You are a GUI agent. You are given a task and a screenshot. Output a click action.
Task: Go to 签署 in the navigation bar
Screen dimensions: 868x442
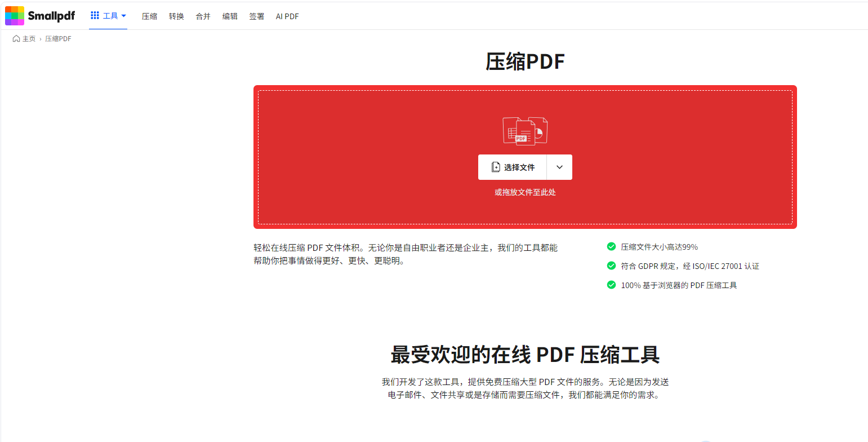coord(256,16)
